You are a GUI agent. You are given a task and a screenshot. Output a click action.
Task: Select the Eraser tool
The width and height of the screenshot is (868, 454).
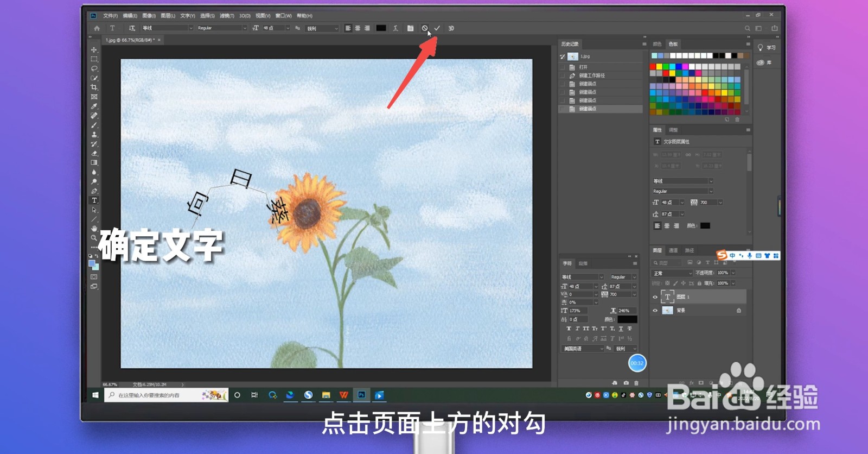pyautogui.click(x=94, y=153)
